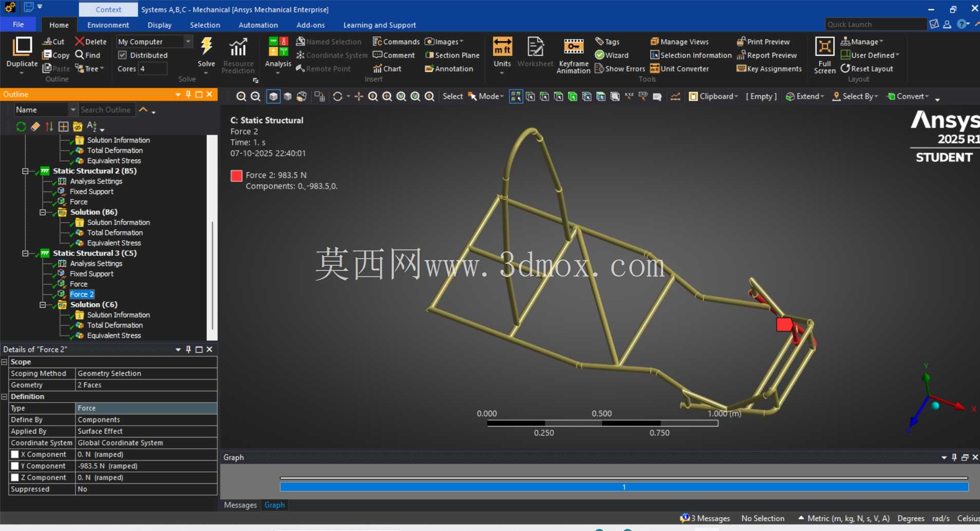Select Force 2 in the outline tree
Viewport: 980px width, 531px height.
82,295
